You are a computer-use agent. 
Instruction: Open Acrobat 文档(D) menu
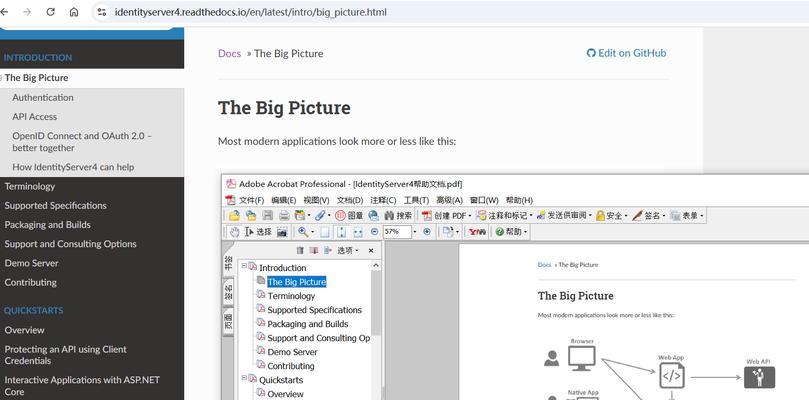click(x=350, y=200)
